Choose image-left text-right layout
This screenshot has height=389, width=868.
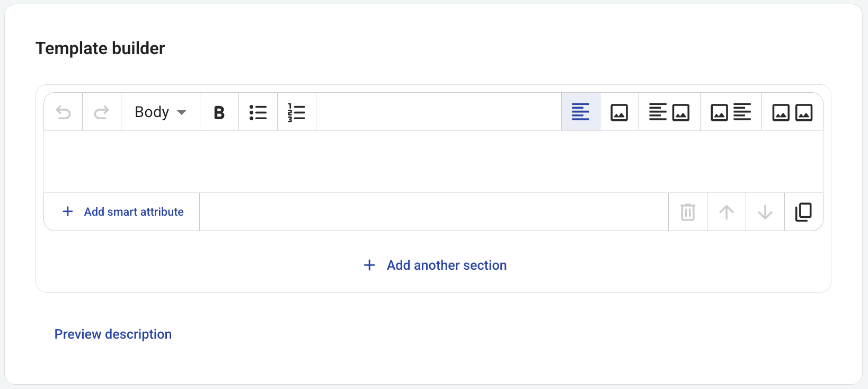731,112
